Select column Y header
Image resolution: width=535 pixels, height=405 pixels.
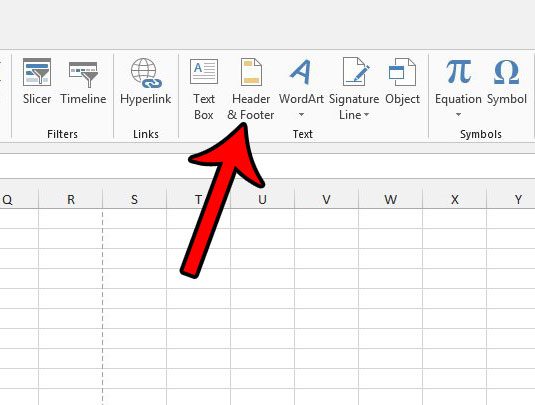click(x=511, y=199)
